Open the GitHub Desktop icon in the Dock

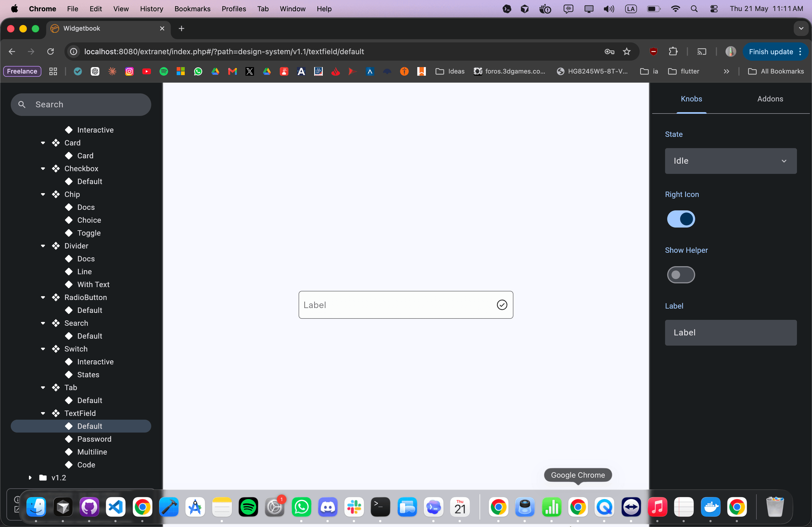[x=89, y=507]
